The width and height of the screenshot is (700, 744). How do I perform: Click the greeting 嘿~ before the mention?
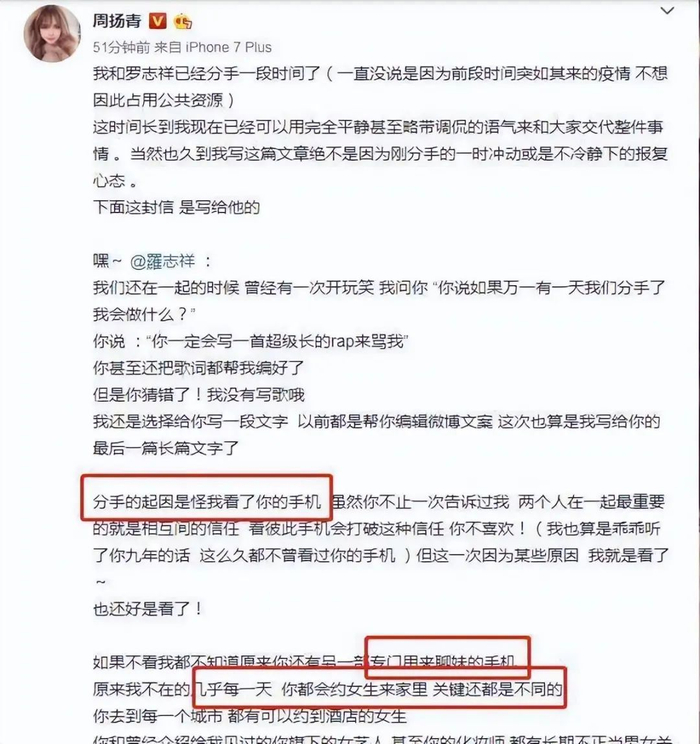tap(107, 261)
